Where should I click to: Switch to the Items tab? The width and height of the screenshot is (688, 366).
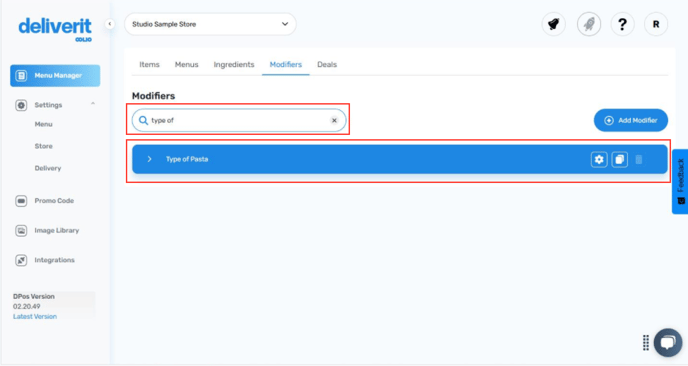[x=149, y=65]
